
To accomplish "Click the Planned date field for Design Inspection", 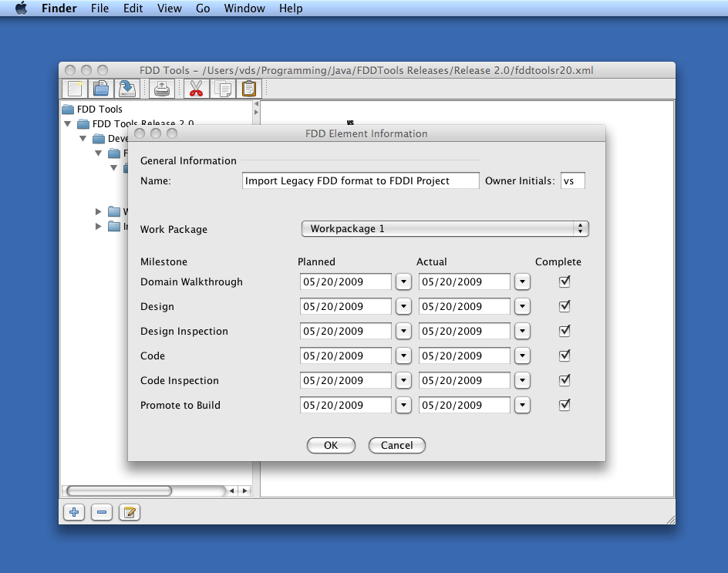I will (x=345, y=331).
